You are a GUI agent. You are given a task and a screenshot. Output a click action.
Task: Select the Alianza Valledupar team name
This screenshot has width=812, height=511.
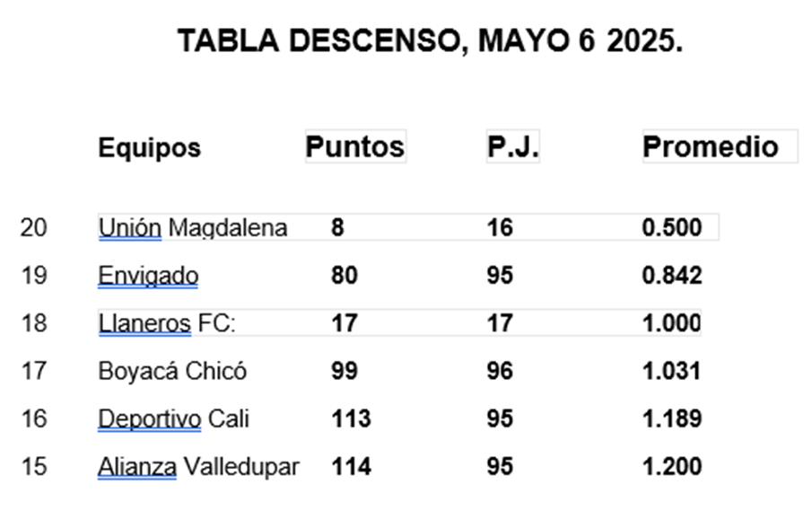point(198,466)
